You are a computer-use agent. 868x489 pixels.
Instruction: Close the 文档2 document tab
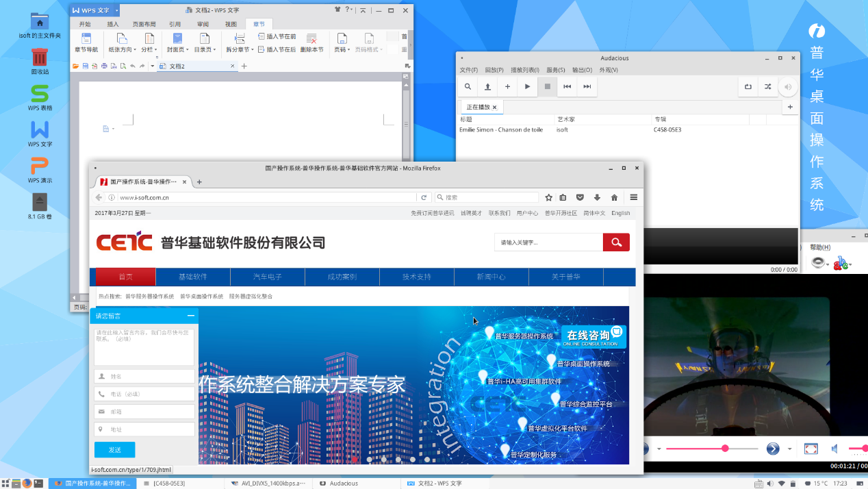point(233,66)
